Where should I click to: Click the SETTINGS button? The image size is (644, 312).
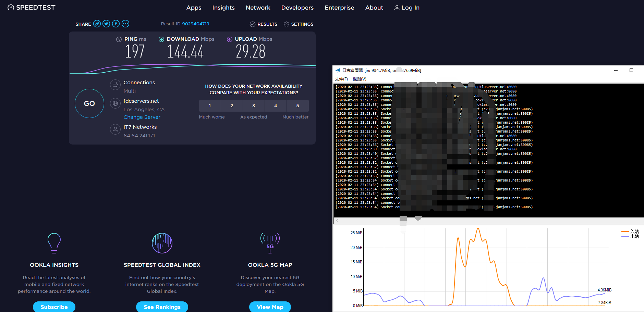(299, 24)
